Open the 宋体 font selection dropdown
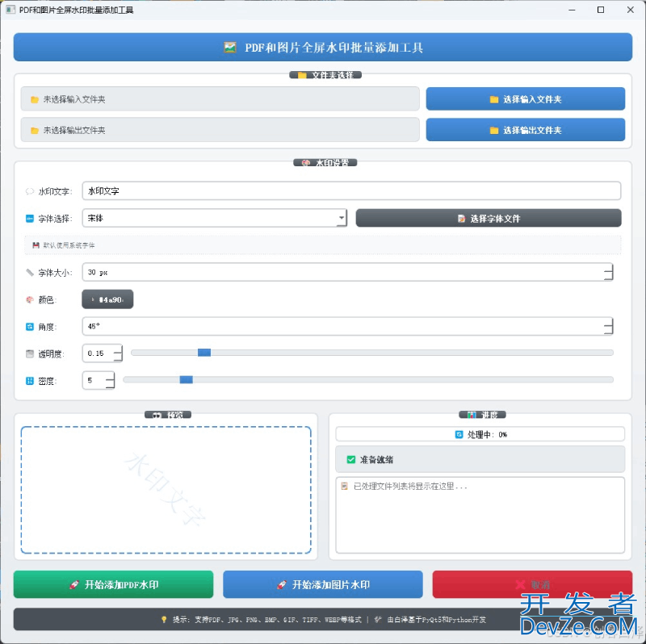The image size is (646, 644). (x=342, y=218)
